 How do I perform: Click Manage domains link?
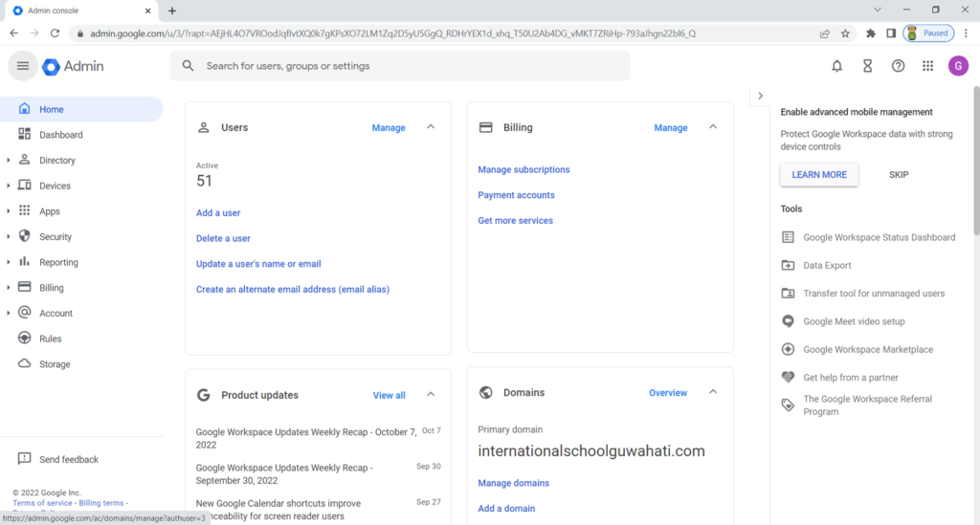click(x=513, y=483)
